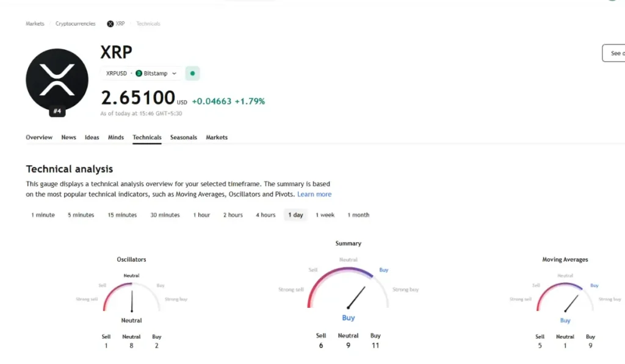Click the Oscillators heading
Viewport: 625px width, 364px height.
coord(132,260)
